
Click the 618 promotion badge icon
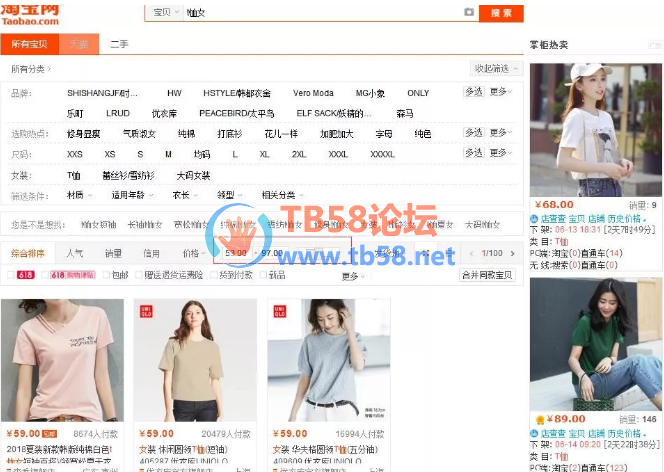click(25, 275)
